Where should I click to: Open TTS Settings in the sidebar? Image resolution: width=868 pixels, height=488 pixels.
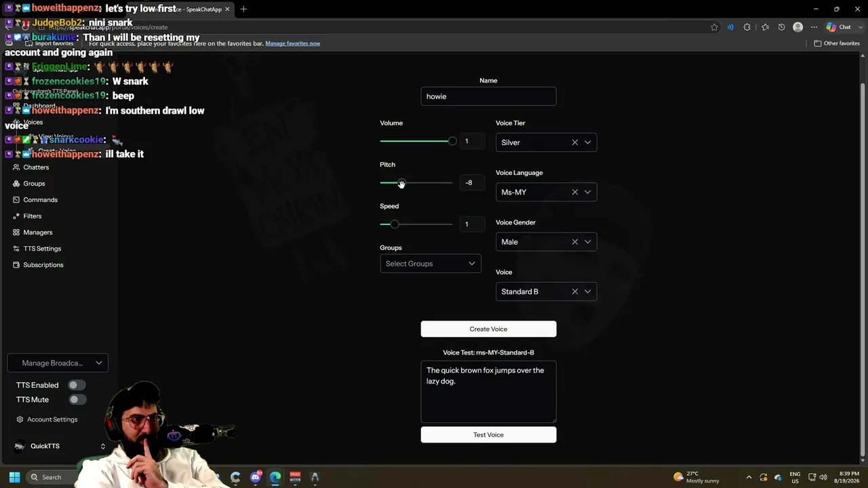tap(42, 249)
